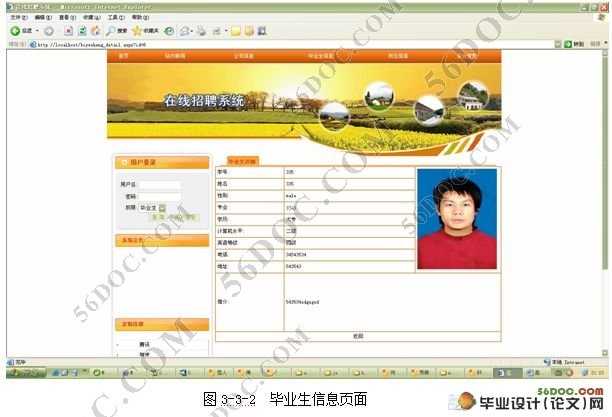
Task: Select 毕业生信息 in the orange navigation bar
Action: click(x=321, y=56)
